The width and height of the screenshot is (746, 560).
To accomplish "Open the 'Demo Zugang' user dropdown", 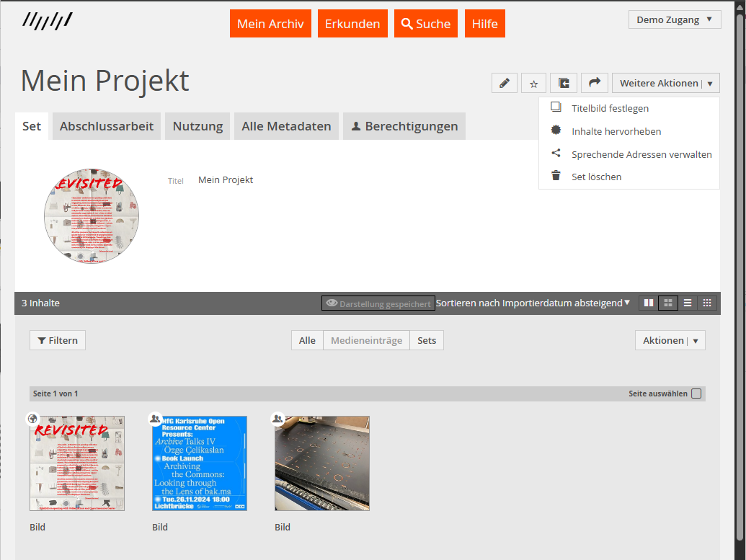I will tap(675, 19).
